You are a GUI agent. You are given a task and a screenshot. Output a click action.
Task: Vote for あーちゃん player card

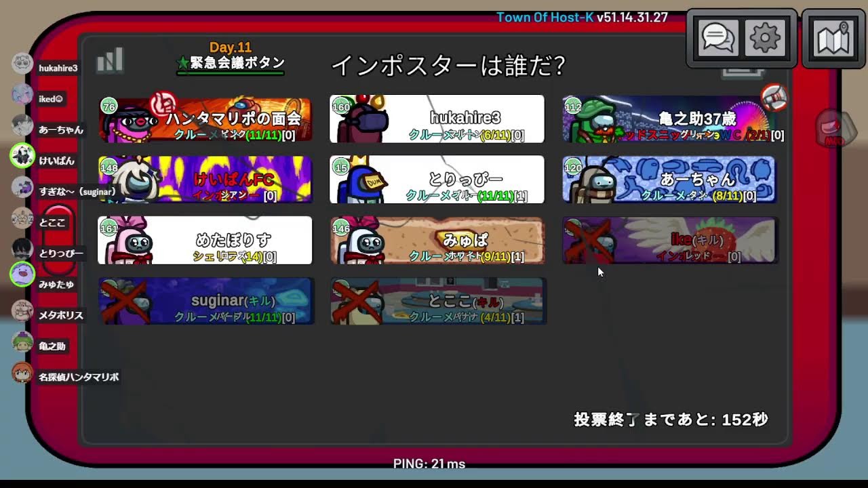click(669, 180)
